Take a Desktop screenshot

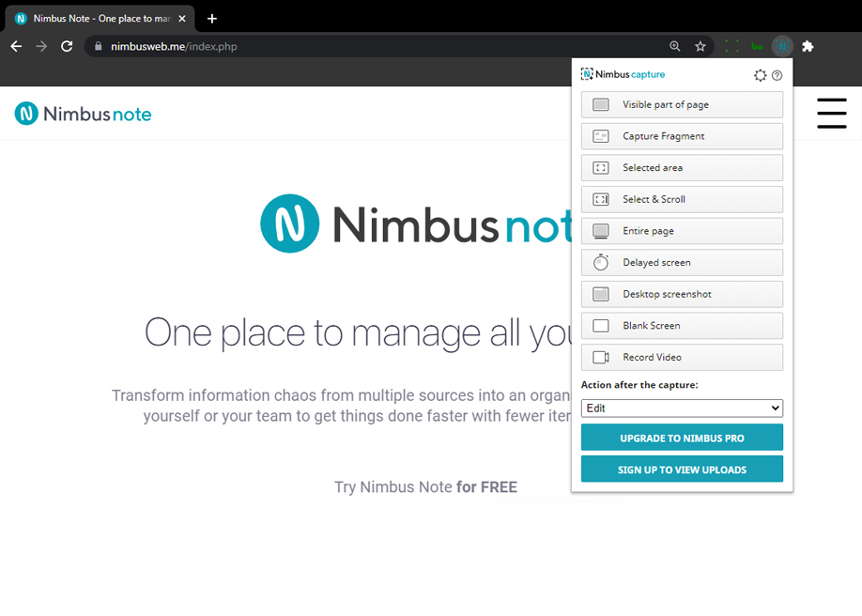[682, 294]
